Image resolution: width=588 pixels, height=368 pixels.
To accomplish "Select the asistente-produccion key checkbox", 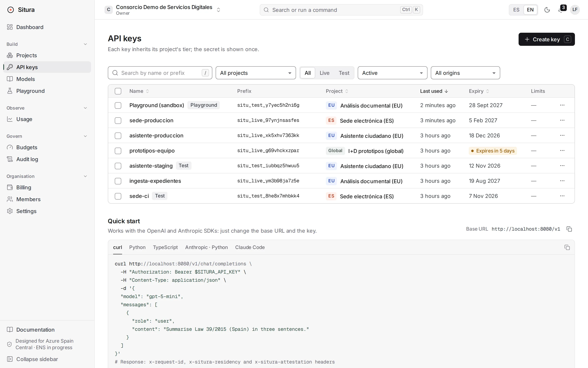I will [118, 136].
